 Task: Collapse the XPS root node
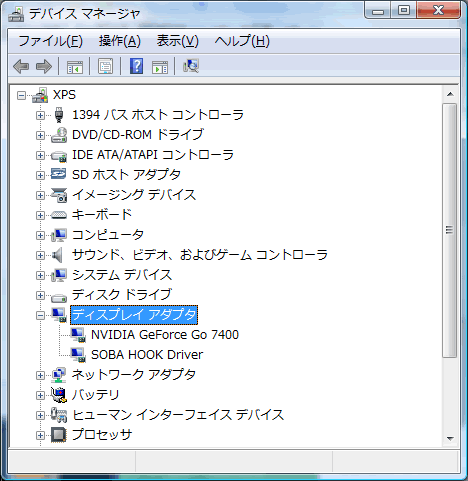pos(21,96)
